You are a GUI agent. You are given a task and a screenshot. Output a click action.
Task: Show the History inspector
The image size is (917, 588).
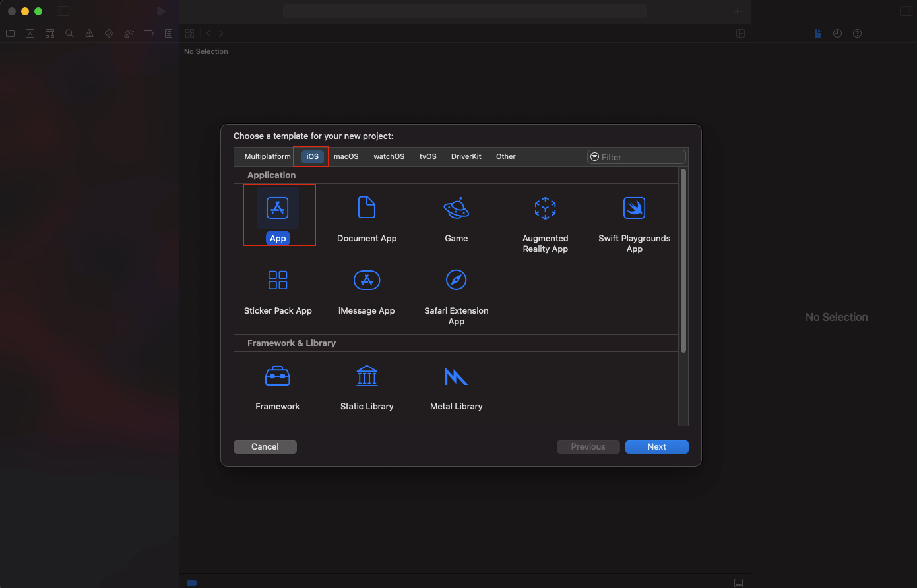pyautogui.click(x=837, y=33)
